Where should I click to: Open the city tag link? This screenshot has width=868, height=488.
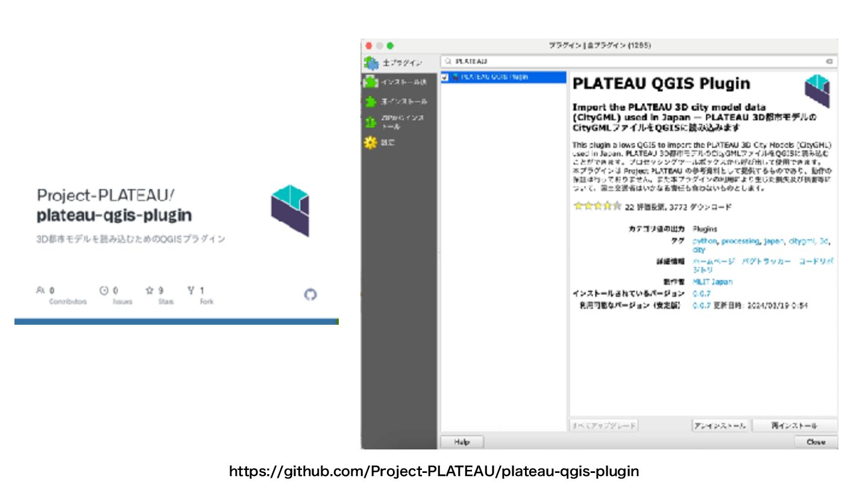pos(699,249)
